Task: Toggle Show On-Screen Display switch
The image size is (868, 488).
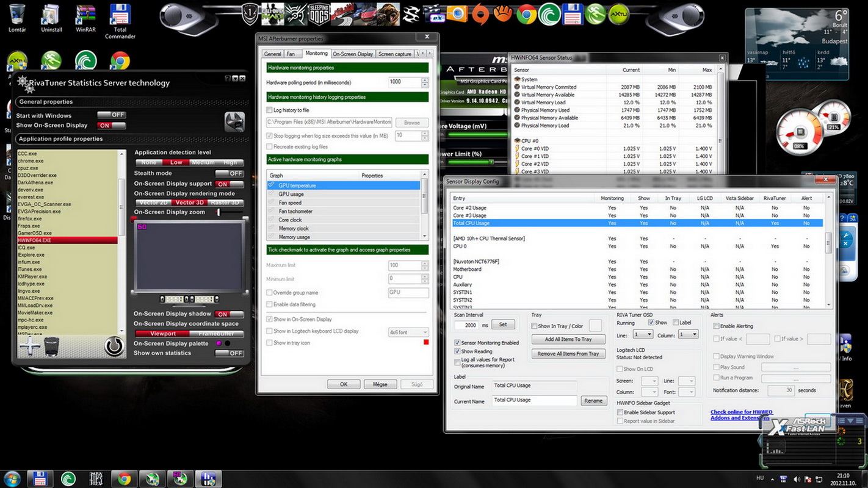Action: click(x=111, y=125)
